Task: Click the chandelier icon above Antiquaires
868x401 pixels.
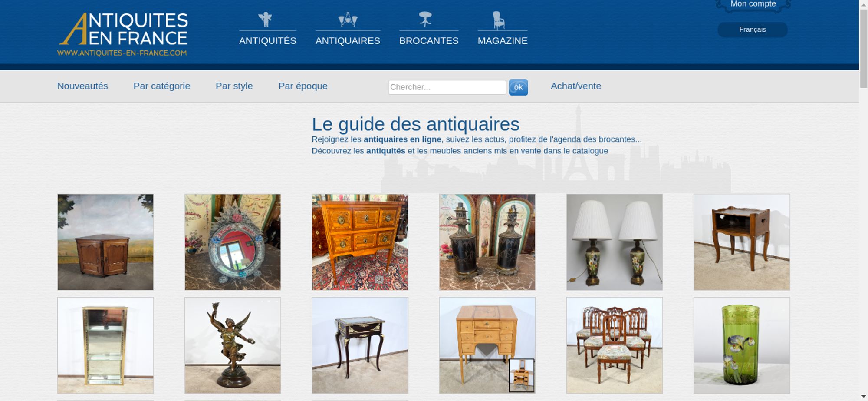Action: (348, 20)
